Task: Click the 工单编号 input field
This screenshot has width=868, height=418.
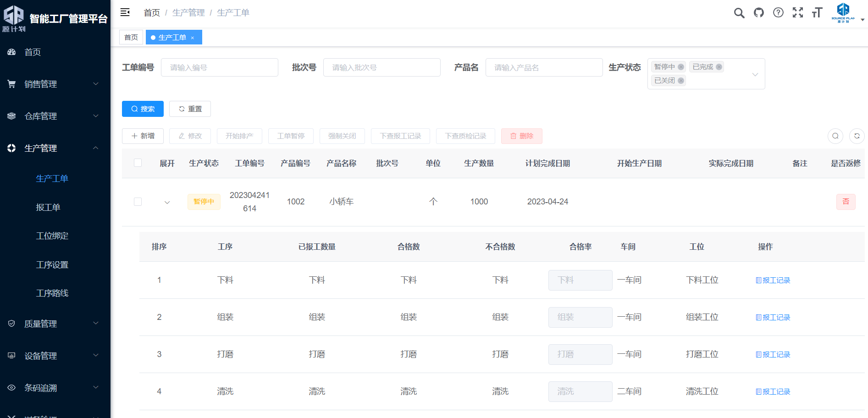Action: coord(219,67)
